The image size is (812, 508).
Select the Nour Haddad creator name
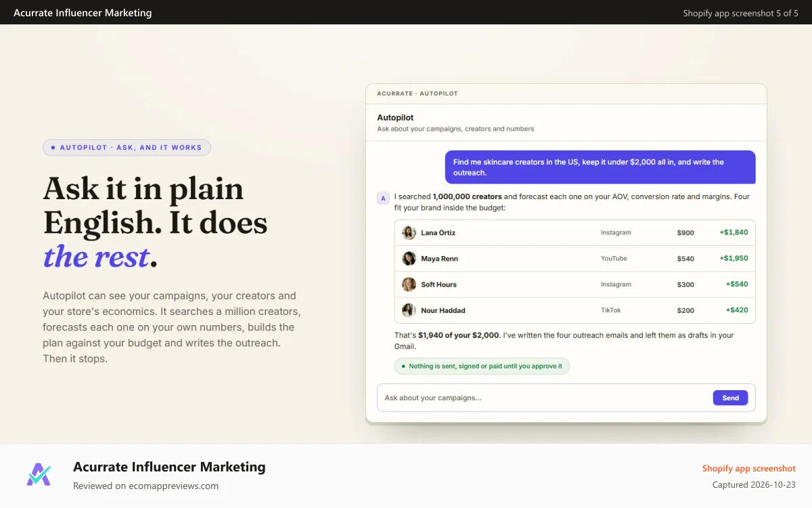pyautogui.click(x=443, y=310)
